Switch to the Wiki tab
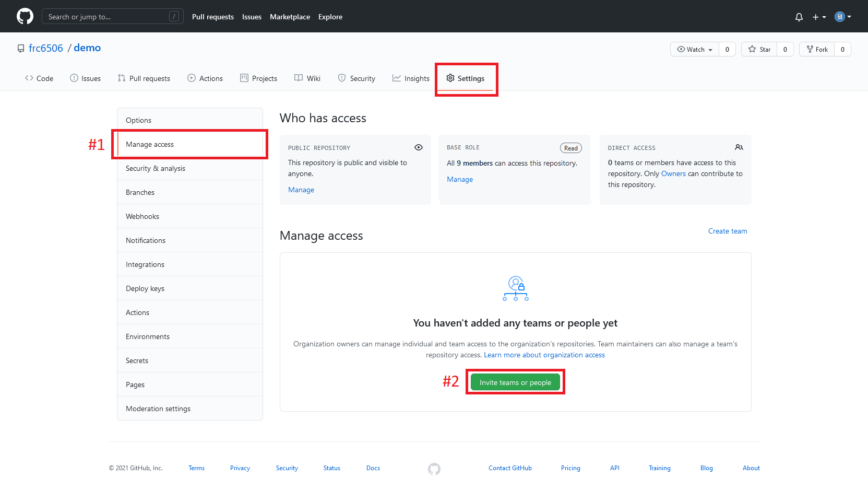 (x=307, y=78)
